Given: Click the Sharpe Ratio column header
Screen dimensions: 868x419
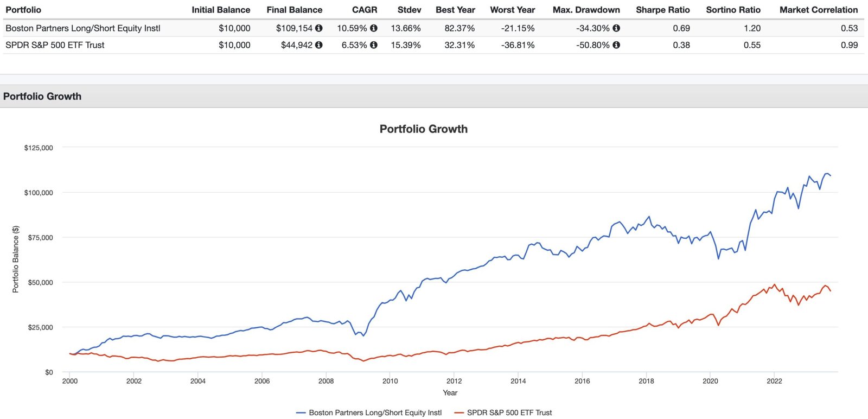Looking at the screenshot, I should coord(663,10).
